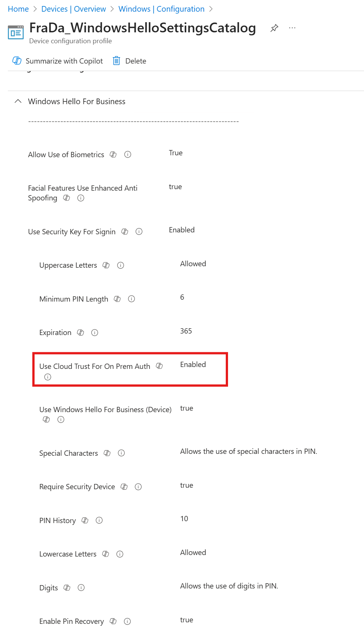The image size is (364, 640).
Task: Navigate to Devices | Overview
Action: (73, 9)
